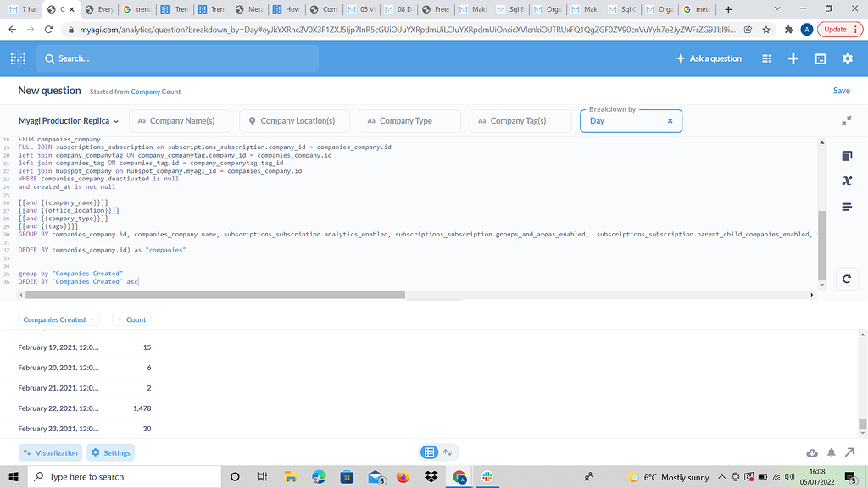The image size is (868, 488).
Task: Go back in browser history
Action: [x=12, y=30]
